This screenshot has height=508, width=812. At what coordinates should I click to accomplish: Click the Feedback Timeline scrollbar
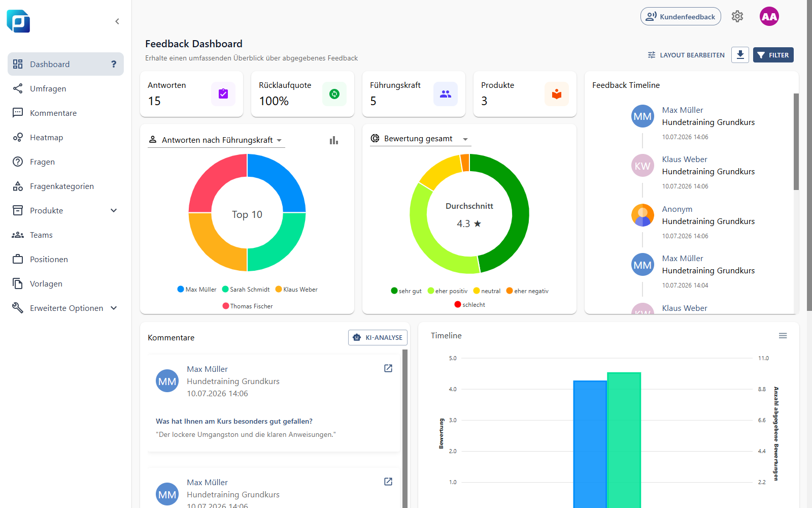796,142
